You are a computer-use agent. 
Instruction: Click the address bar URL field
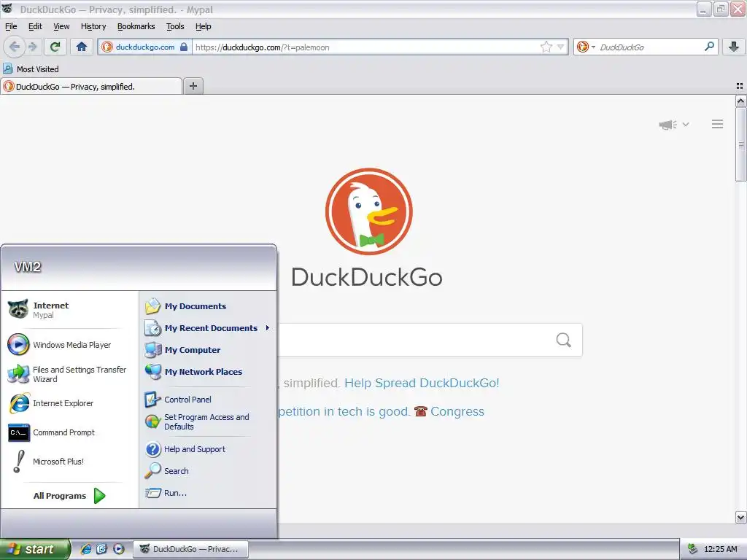pyautogui.click(x=365, y=47)
